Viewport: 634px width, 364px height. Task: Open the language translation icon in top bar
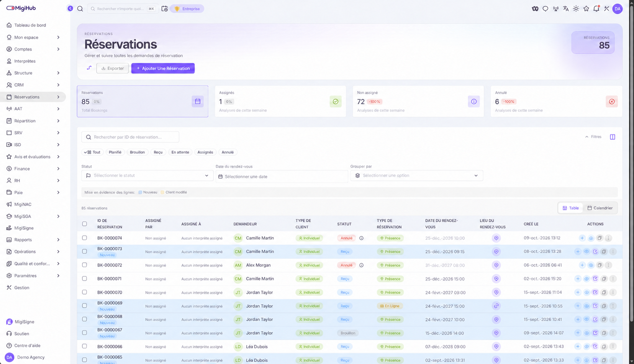pos(566,9)
